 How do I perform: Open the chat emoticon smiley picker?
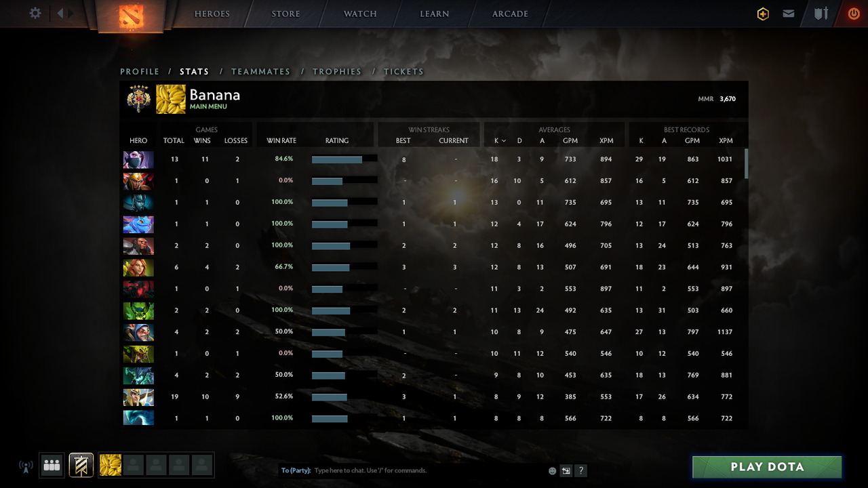(552, 470)
